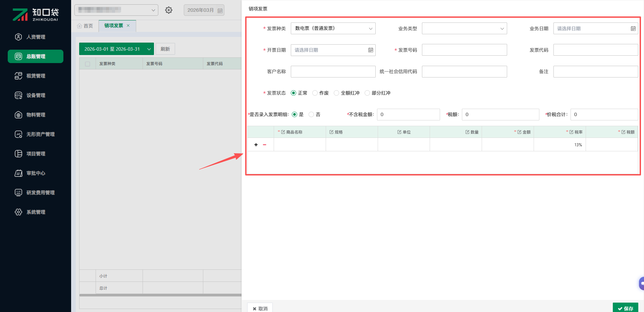
Task: Choose 否 for 是否录入发票明细
Action: pos(311,114)
